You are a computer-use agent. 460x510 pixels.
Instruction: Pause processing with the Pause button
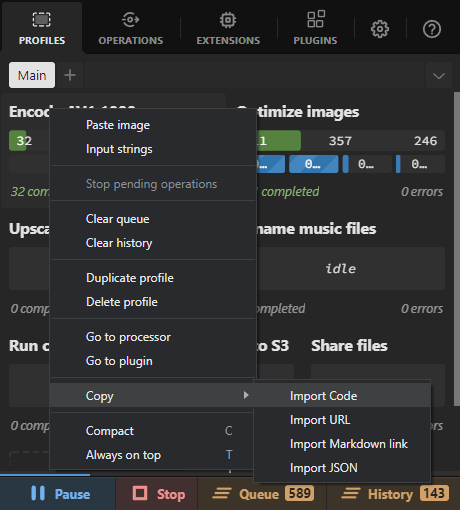click(58, 494)
